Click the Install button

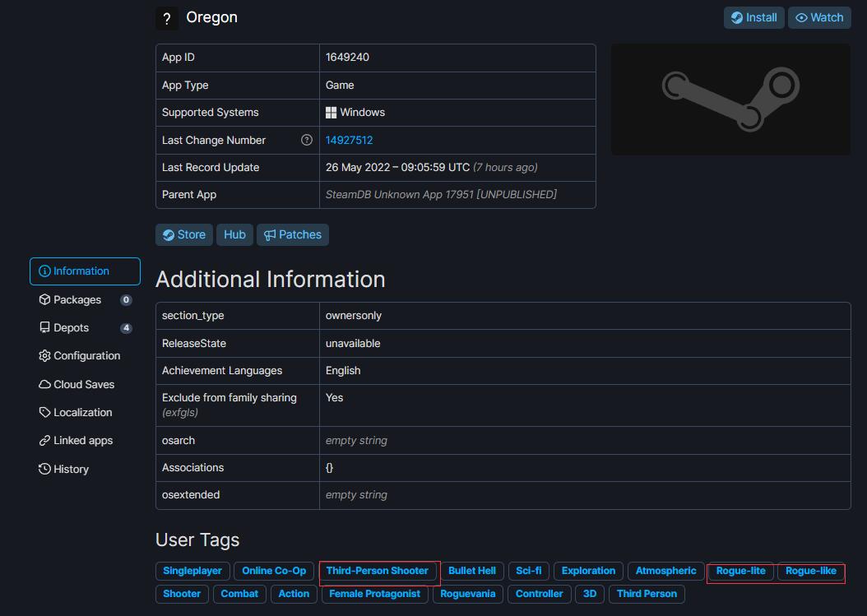coord(753,18)
